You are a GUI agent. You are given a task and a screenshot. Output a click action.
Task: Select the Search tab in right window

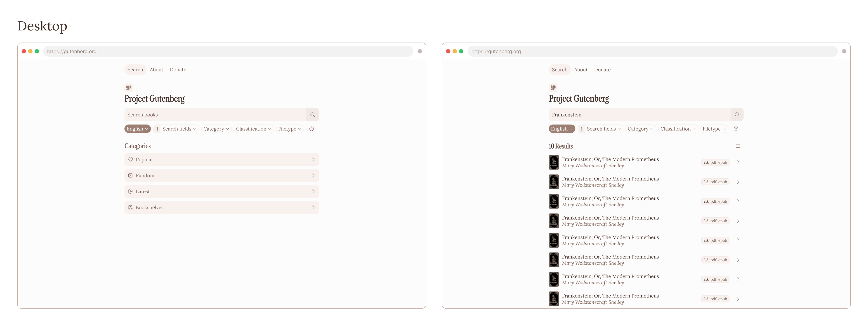pyautogui.click(x=559, y=70)
